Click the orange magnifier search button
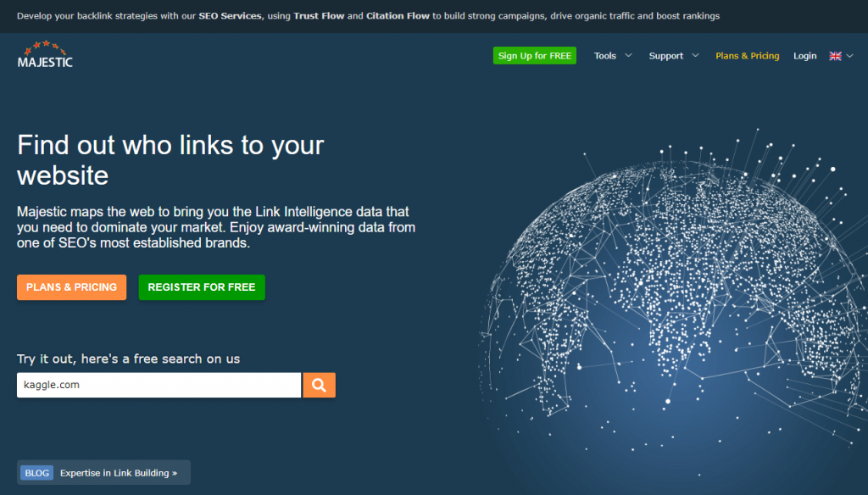Screen dimensions: 868x495 (x=319, y=385)
